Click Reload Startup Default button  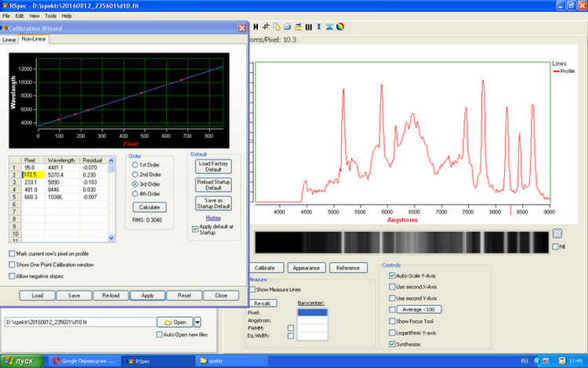(213, 185)
